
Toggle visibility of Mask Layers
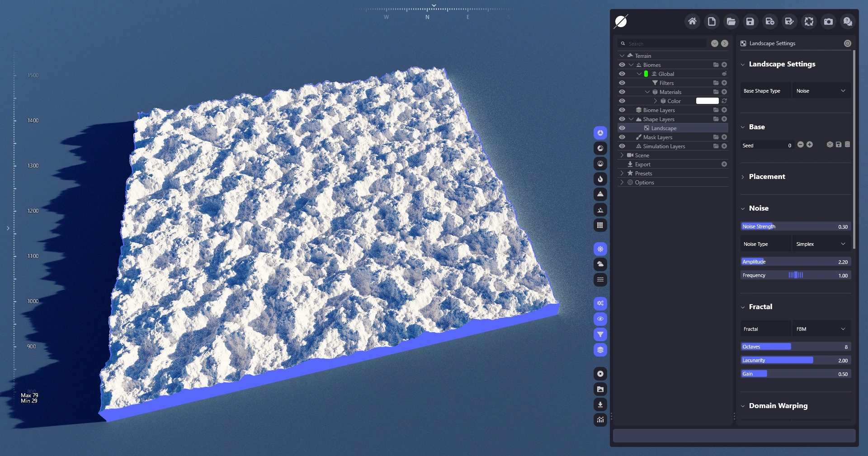point(622,137)
